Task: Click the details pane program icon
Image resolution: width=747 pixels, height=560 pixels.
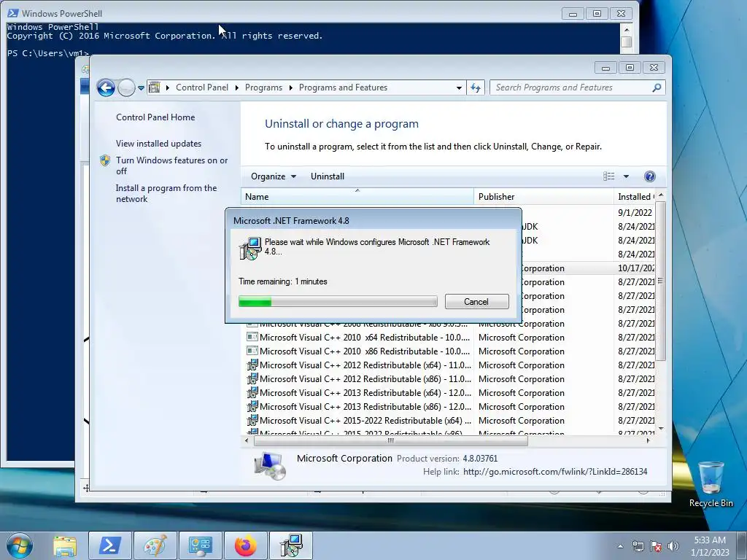Action: 270,464
